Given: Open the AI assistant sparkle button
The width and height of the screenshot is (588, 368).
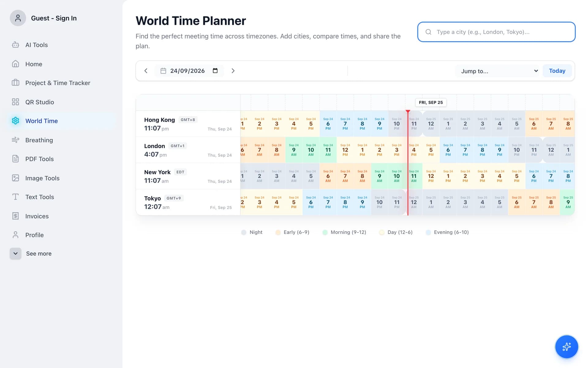Looking at the screenshot, I should (567, 347).
